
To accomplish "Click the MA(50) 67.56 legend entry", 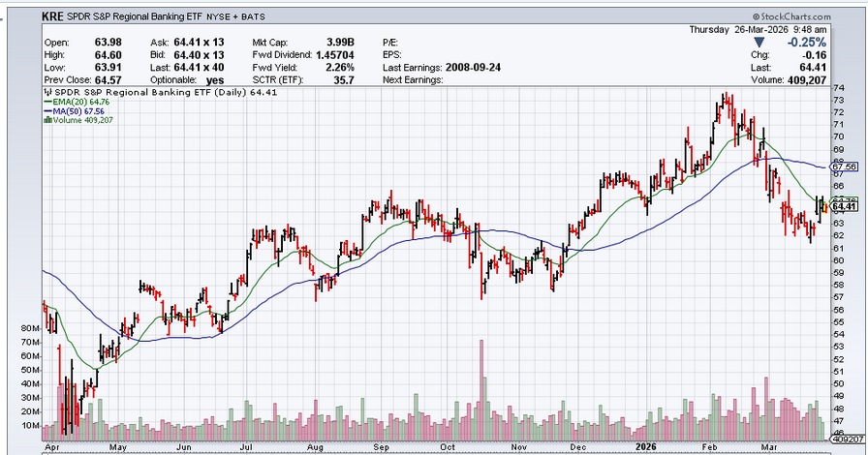I will click(75, 111).
